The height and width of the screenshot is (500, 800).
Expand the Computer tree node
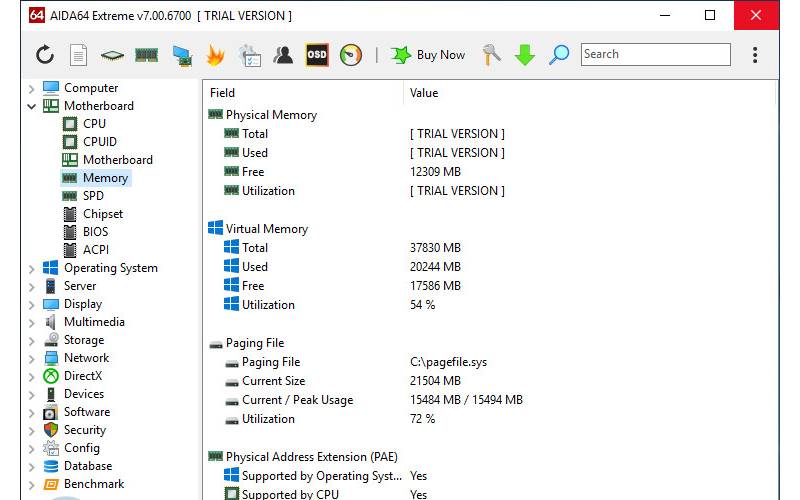tap(32, 88)
